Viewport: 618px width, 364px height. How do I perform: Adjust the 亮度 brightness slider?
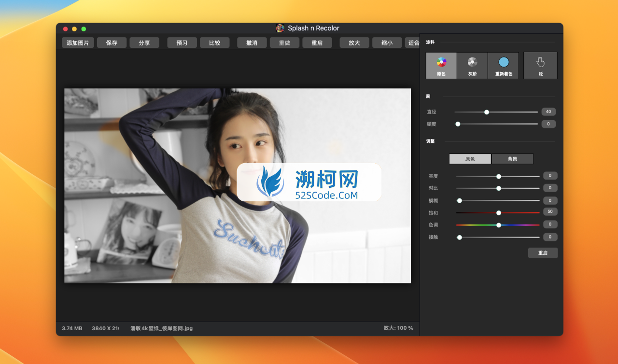498,176
